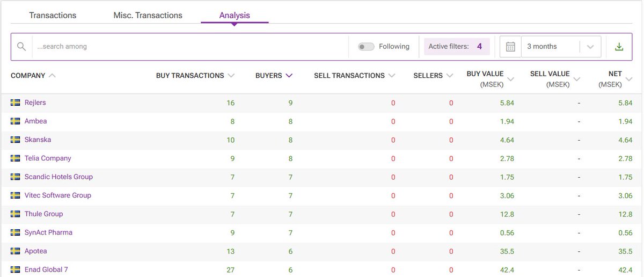Click Skanska buy value 4.64
The height and width of the screenshot is (277, 644).
pos(507,140)
